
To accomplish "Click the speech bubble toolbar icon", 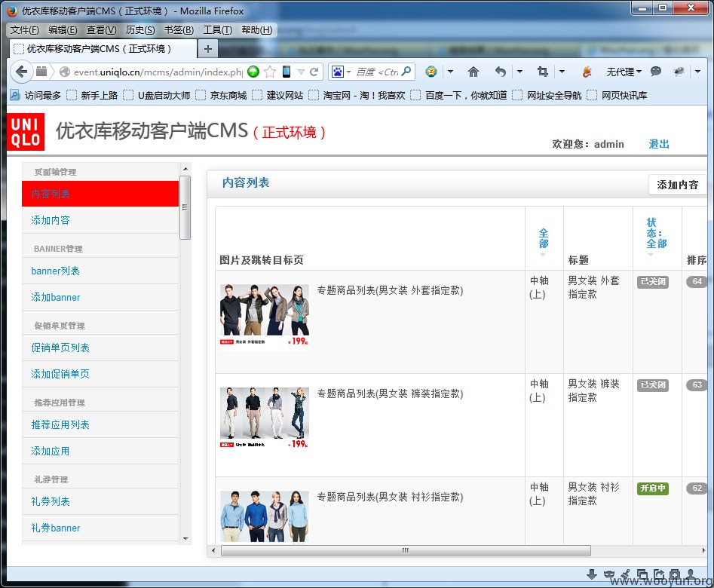I will click(656, 72).
